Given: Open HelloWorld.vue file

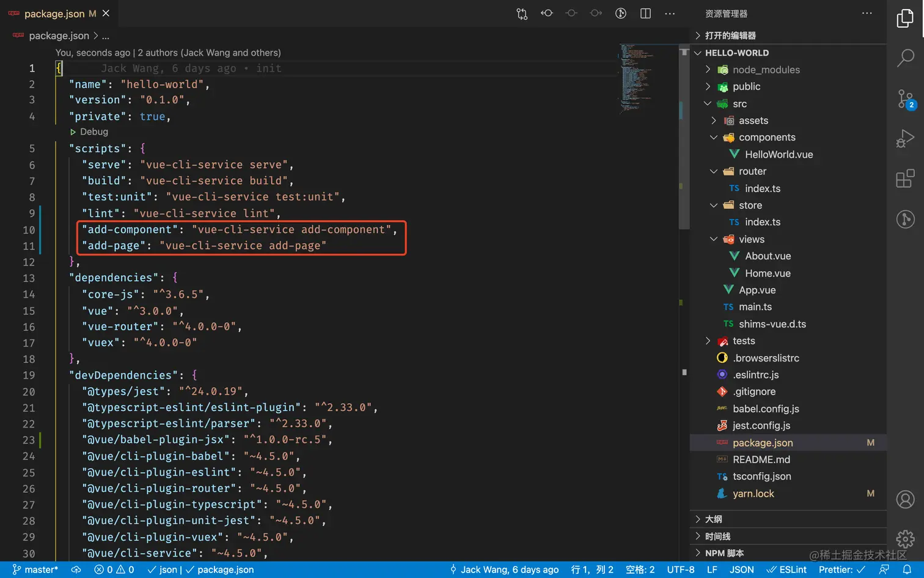Looking at the screenshot, I should pos(788,155).
